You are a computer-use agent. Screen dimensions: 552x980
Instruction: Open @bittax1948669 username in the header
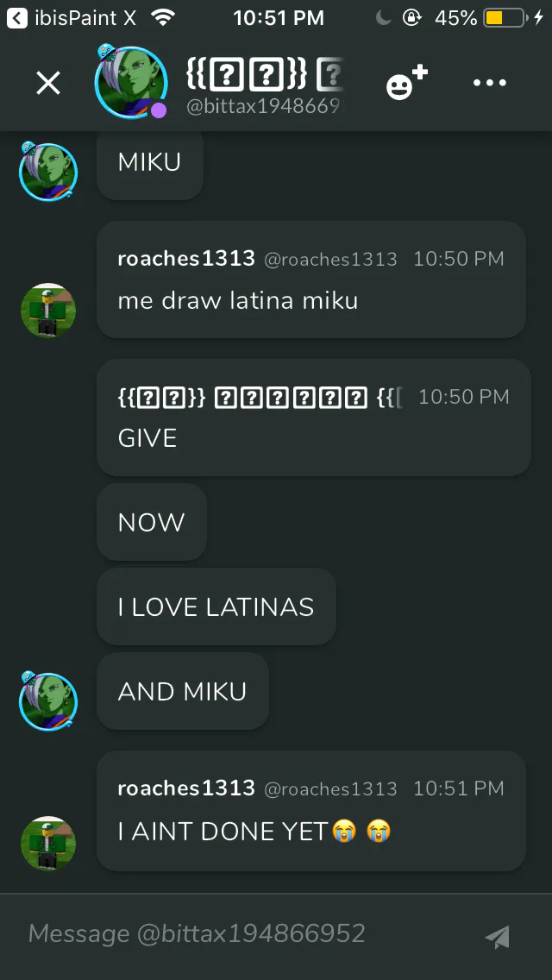[265, 107]
